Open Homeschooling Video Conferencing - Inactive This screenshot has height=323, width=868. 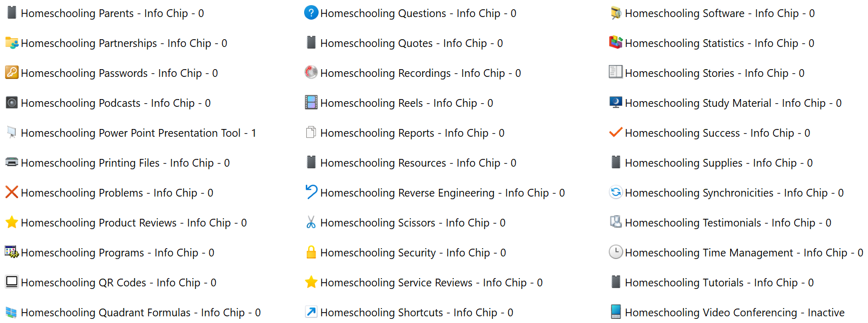point(734,313)
